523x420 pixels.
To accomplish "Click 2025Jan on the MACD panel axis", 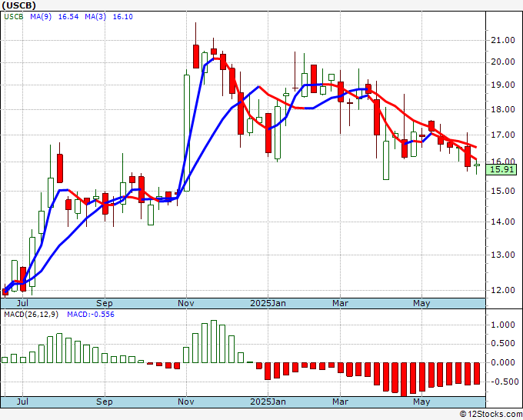I will [268, 402].
